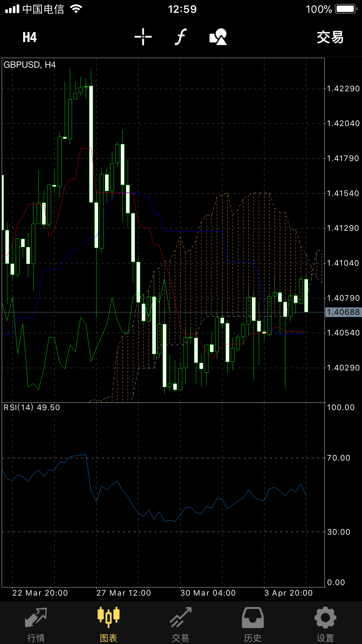Click the 1.41040 price axis label
Screen dimensions: 362x644
pyautogui.click(x=343, y=263)
